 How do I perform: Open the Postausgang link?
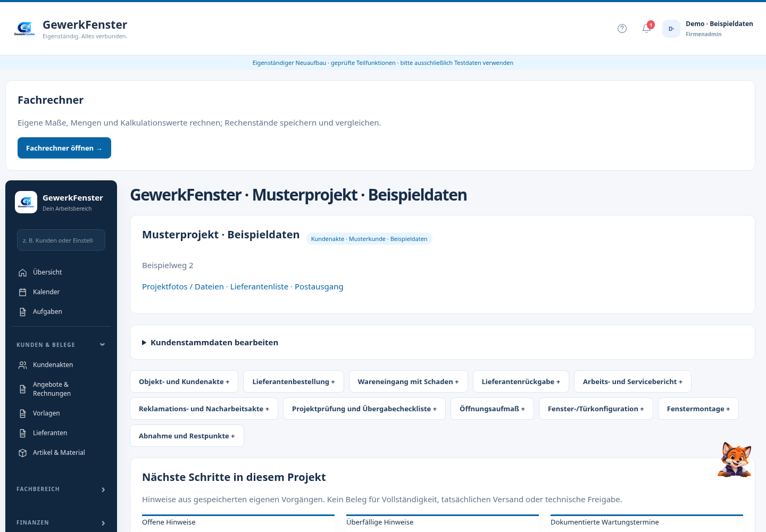pyautogui.click(x=319, y=287)
